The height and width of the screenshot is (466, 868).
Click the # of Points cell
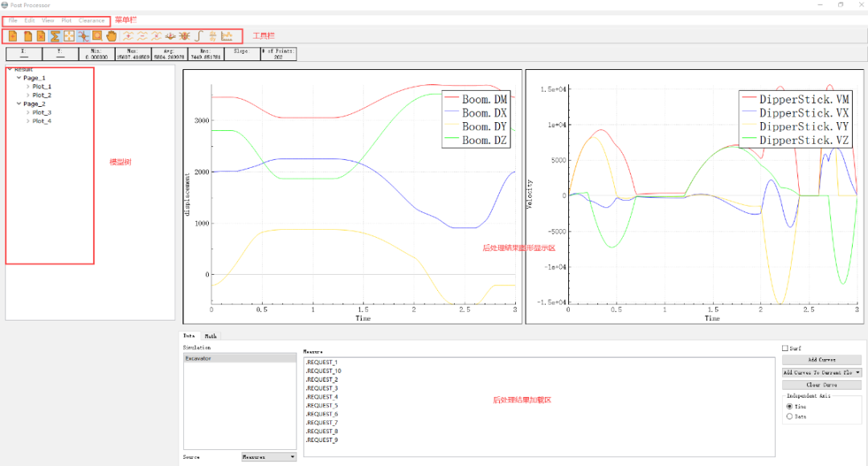[278, 54]
